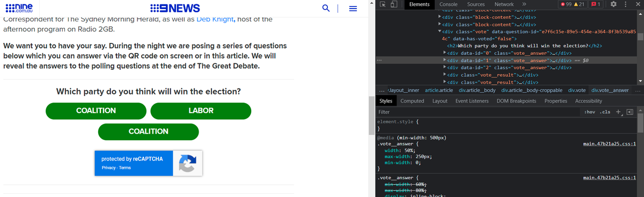Click the search magnifier on 9News header
Viewport: 644px width, 197px height.
[326, 8]
